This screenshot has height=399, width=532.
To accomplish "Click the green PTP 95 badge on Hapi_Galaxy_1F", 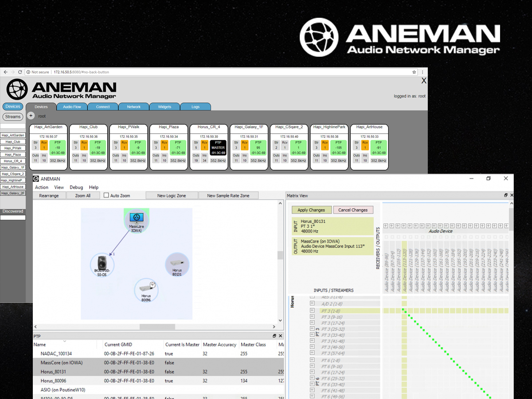I will 258,148.
